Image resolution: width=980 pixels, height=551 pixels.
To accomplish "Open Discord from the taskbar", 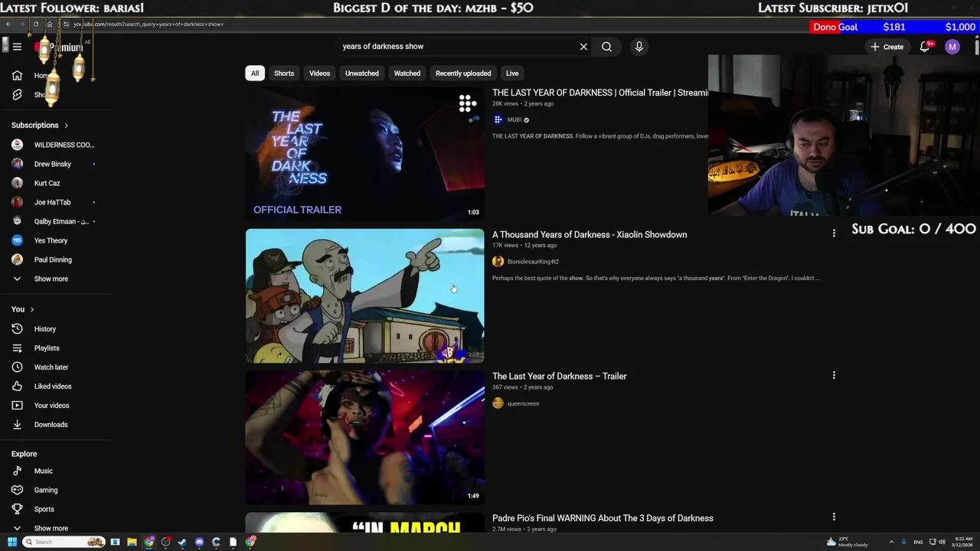I will tap(199, 542).
